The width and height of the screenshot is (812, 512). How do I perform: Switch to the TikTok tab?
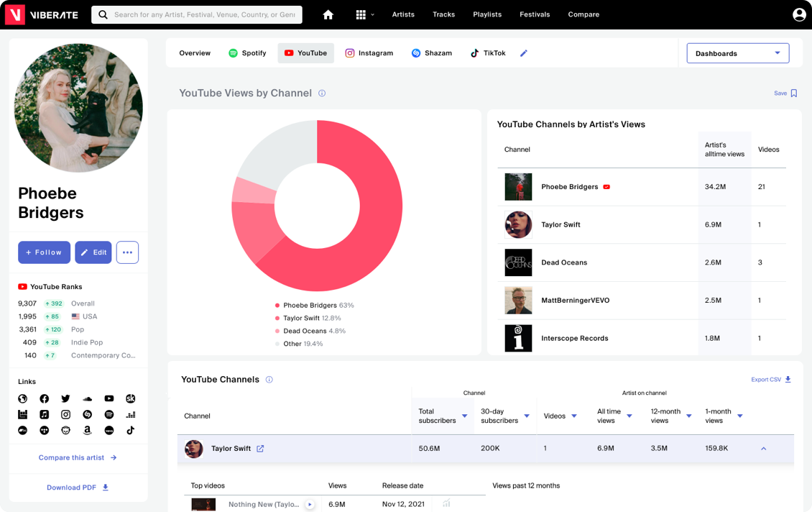(x=488, y=53)
